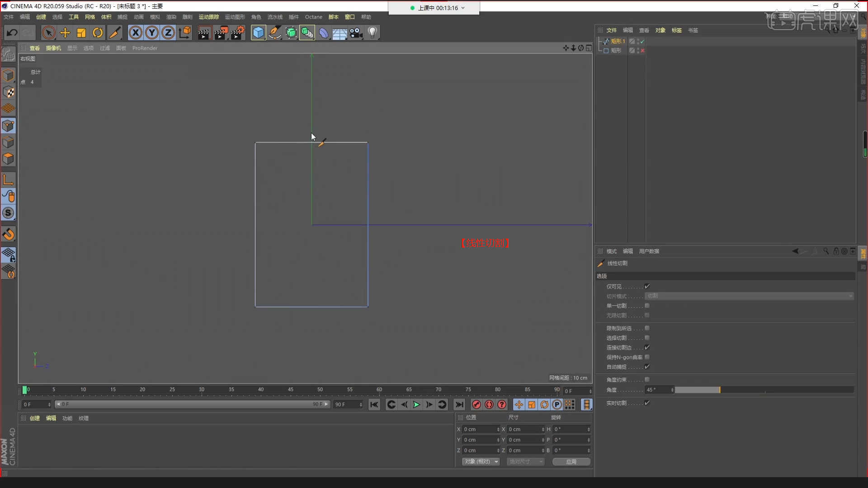
Task: Enable 选择切割 checkbox
Action: tap(647, 338)
